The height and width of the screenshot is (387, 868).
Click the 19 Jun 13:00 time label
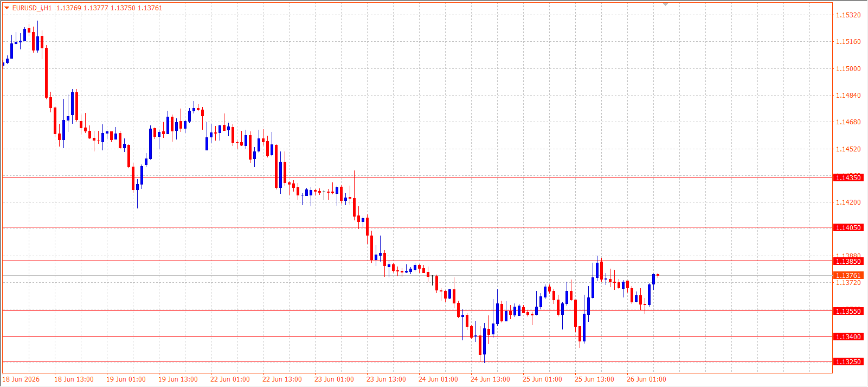click(178, 379)
